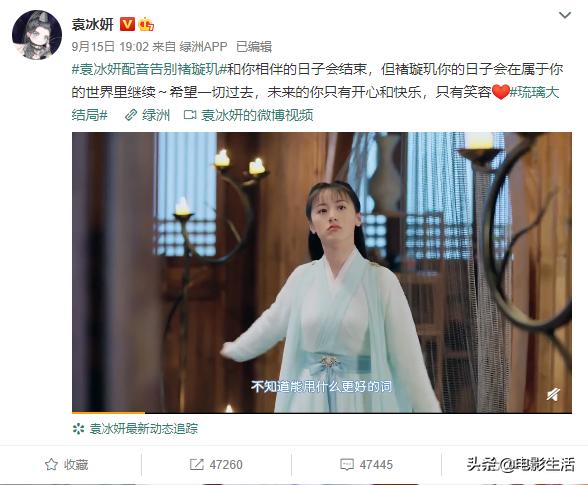Open 袁冰妍最新动态追踪 link
588x485 pixels.
[x=144, y=429]
